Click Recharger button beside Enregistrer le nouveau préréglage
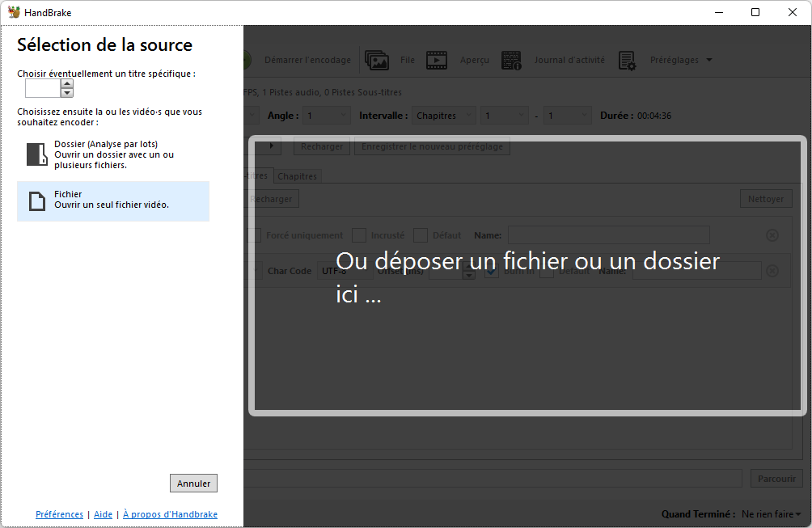812x528 pixels. 322,146
